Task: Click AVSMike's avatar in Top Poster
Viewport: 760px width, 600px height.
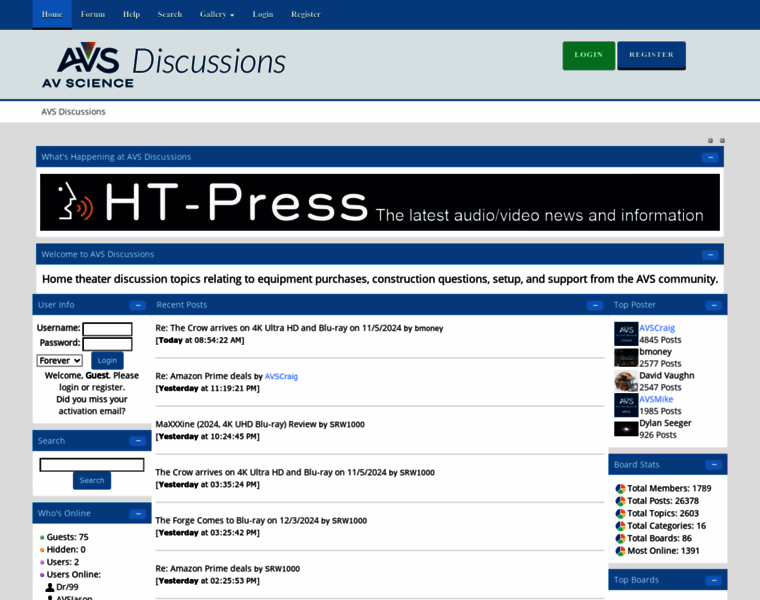Action: tap(626, 405)
